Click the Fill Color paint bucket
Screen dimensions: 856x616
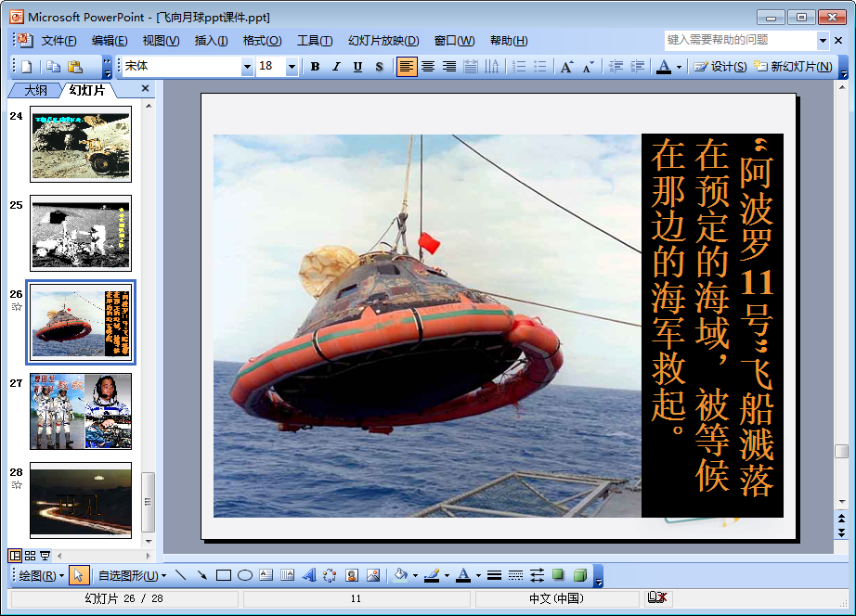tap(401, 575)
